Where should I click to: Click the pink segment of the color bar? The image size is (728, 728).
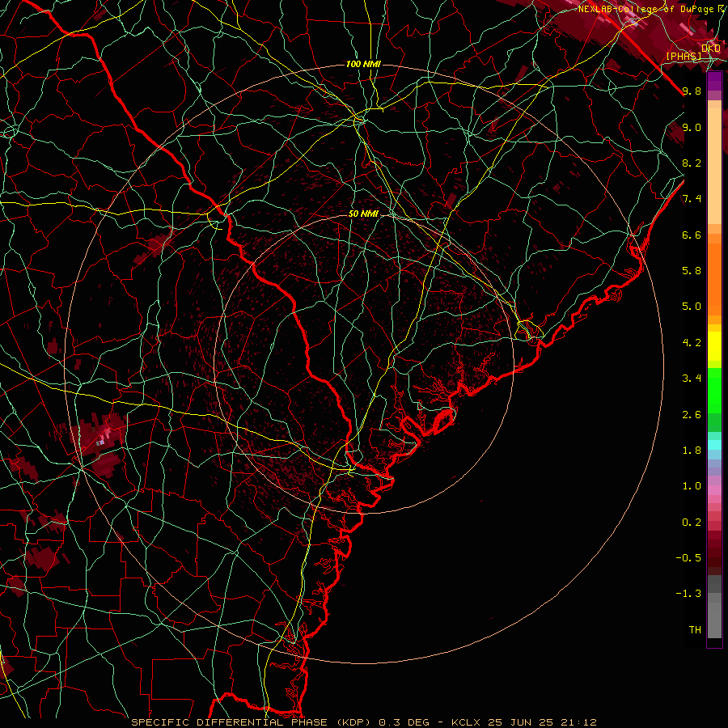pos(714,490)
